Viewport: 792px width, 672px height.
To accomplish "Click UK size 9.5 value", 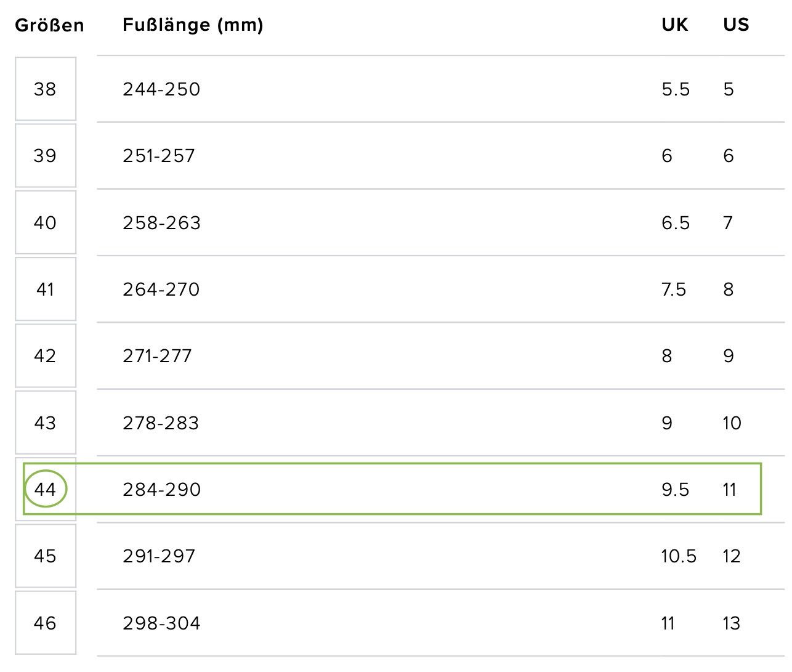I will coord(676,490).
